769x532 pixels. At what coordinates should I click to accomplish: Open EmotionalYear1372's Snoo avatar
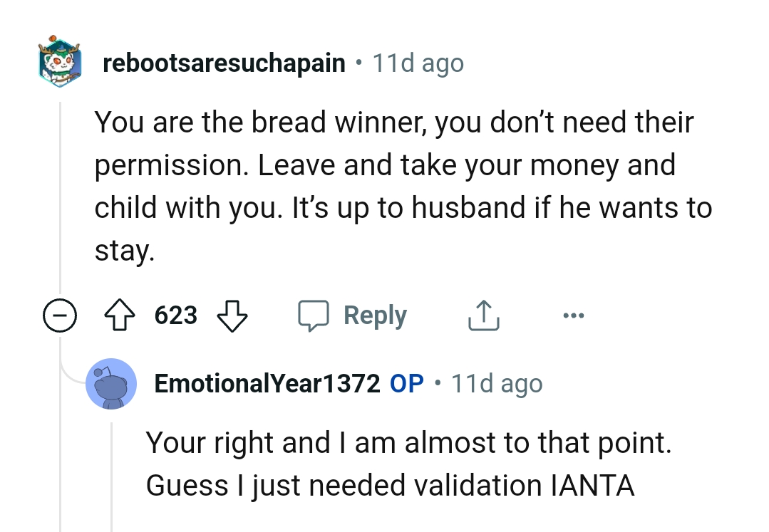click(111, 384)
